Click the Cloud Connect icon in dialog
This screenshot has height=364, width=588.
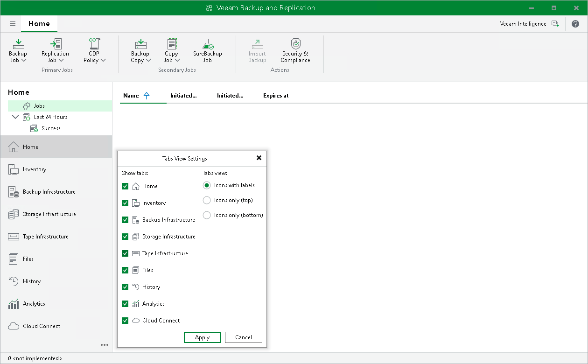pos(136,321)
